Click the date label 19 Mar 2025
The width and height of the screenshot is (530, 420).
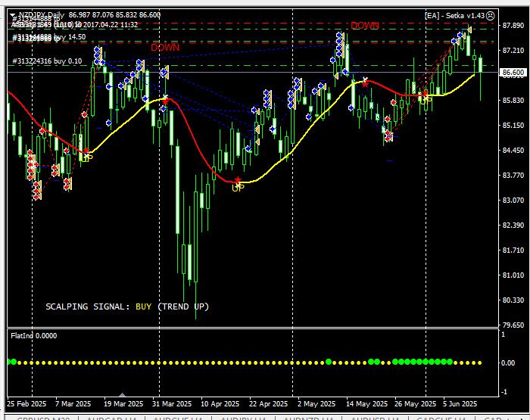123,404
